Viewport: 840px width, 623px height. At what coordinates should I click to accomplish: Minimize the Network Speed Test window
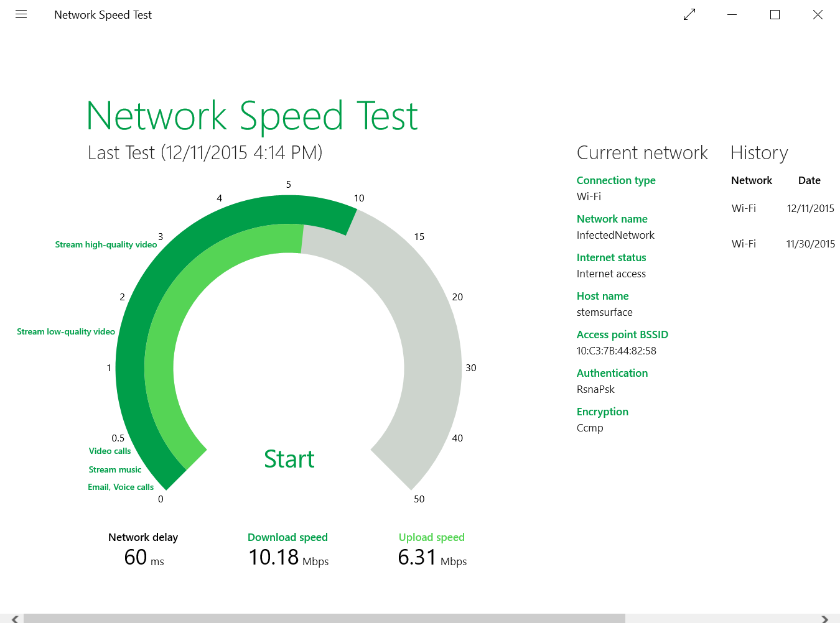point(732,14)
